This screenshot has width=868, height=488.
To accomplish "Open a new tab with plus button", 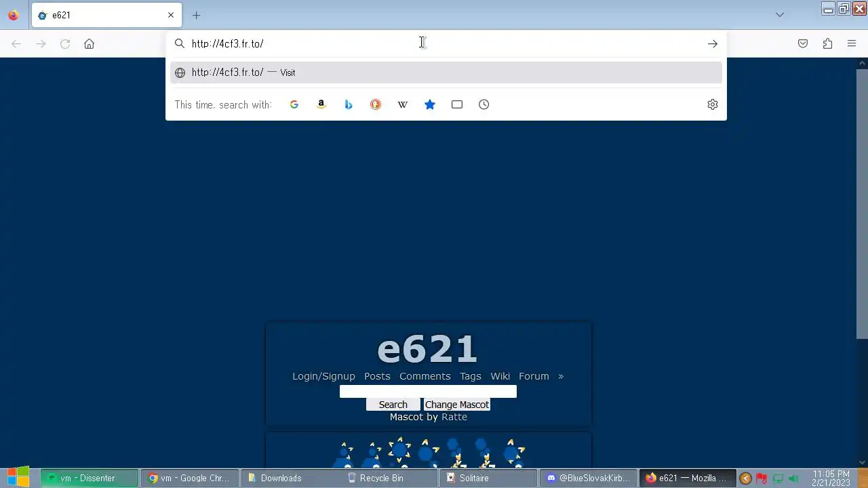I will (x=196, y=15).
